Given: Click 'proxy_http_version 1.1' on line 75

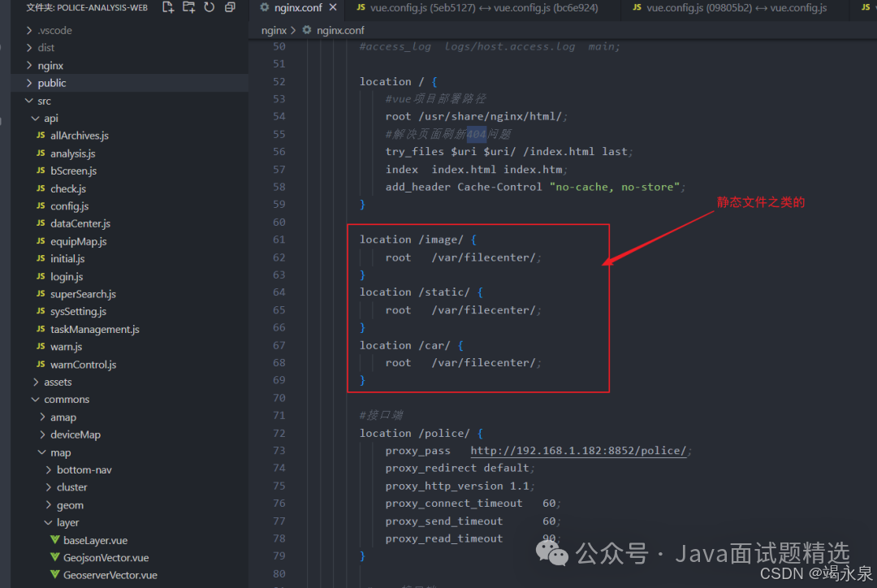Looking at the screenshot, I should point(457,486).
